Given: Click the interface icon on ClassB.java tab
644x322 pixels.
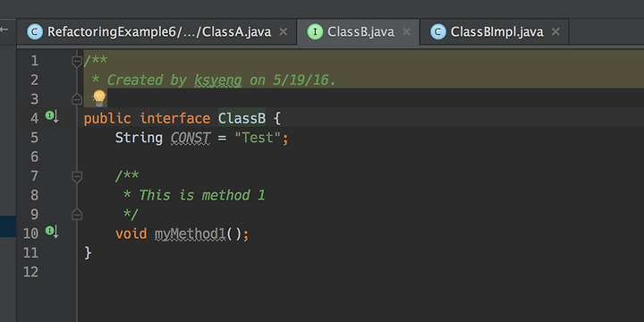Looking at the screenshot, I should [315, 31].
